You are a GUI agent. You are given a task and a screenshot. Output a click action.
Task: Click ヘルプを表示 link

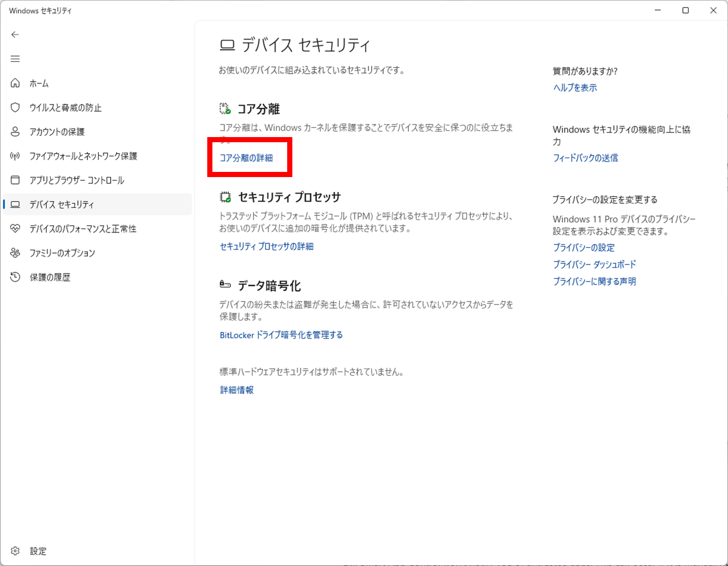click(x=575, y=87)
